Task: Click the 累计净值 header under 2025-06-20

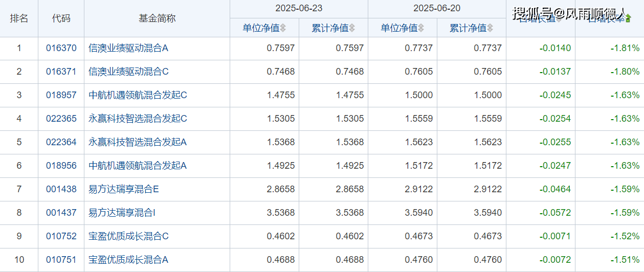Action: pos(468,28)
